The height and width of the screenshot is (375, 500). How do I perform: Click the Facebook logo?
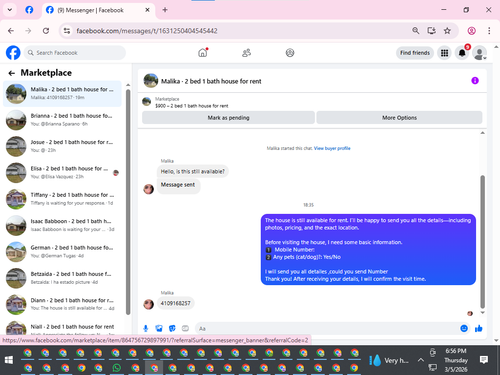(13, 53)
